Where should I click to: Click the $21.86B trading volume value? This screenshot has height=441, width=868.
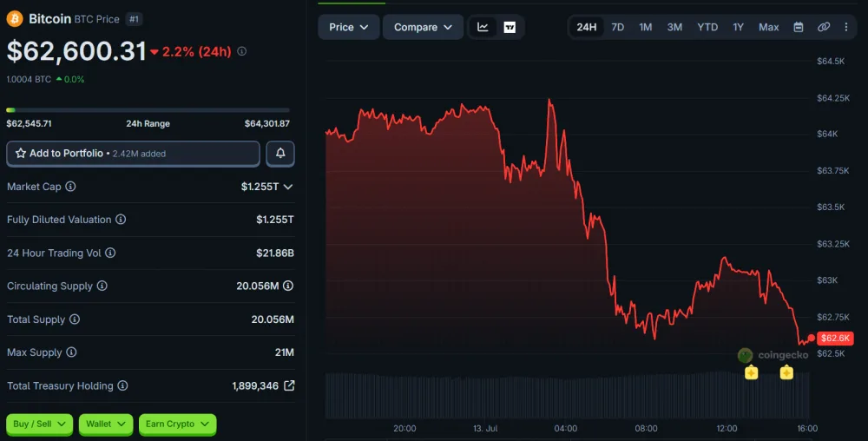click(275, 253)
